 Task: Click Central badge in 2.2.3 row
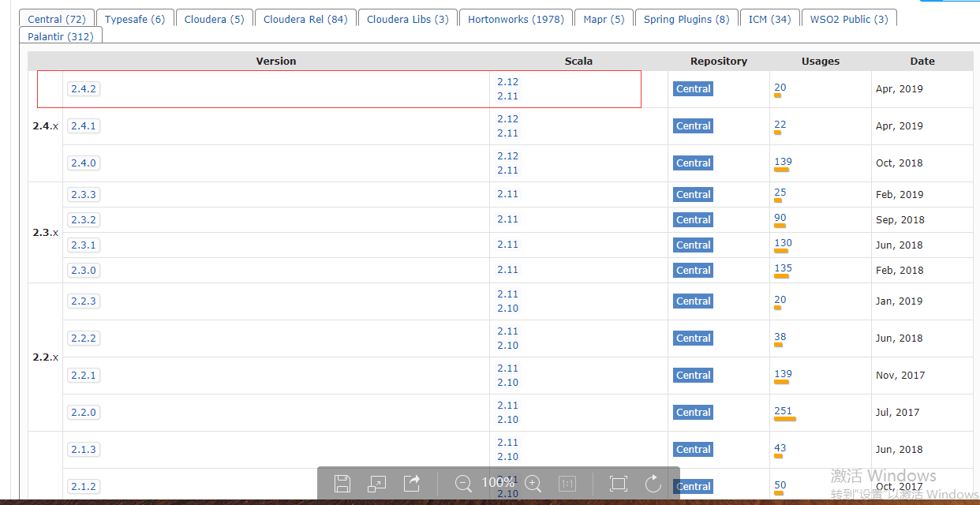click(x=694, y=301)
